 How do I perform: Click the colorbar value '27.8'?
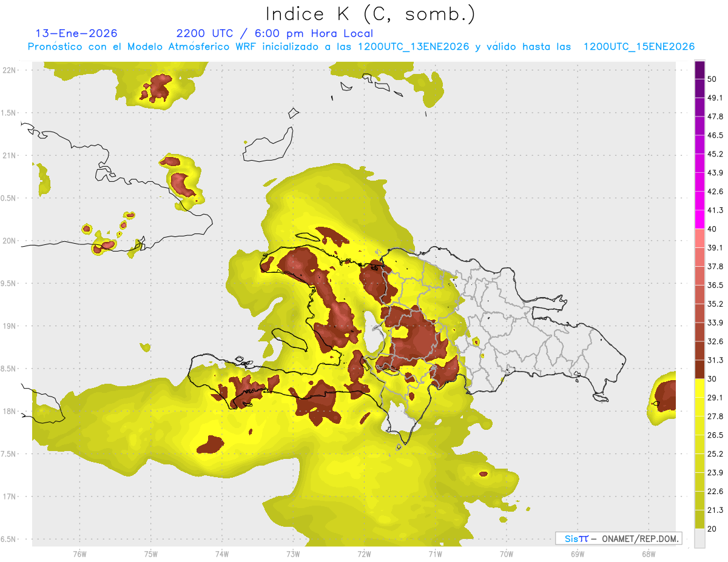715,416
